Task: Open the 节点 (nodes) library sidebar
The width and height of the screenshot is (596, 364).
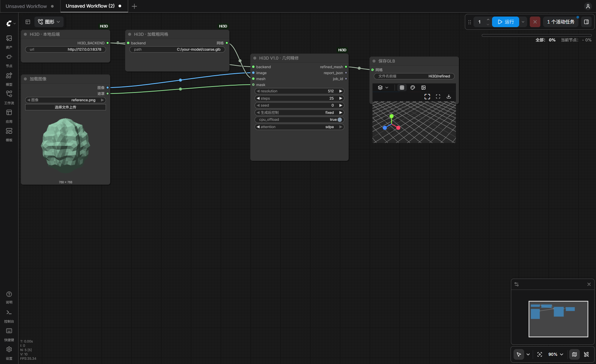Action: coord(9,60)
